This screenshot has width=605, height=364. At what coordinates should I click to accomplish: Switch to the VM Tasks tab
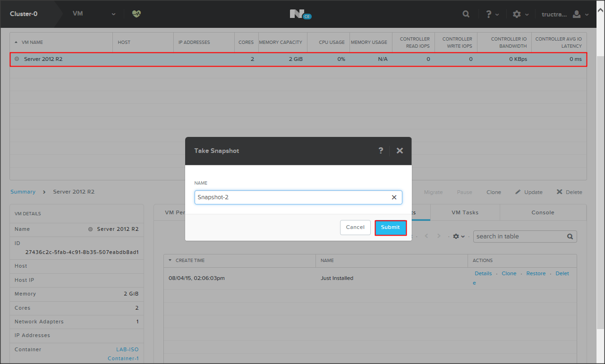(465, 212)
